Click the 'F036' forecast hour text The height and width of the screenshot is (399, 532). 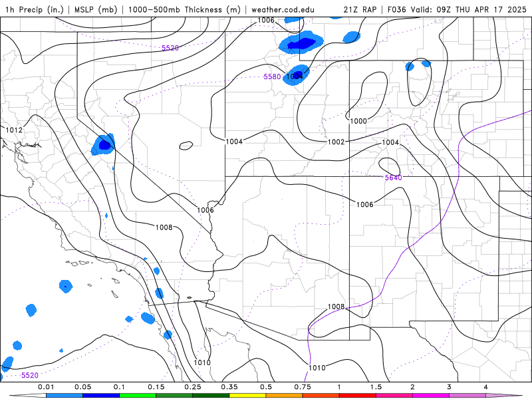coord(396,9)
